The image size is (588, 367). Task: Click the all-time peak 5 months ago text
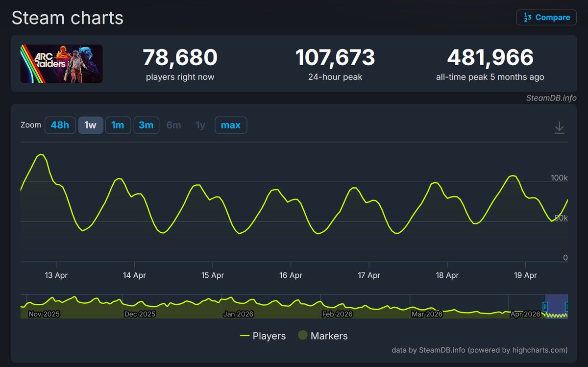point(490,77)
